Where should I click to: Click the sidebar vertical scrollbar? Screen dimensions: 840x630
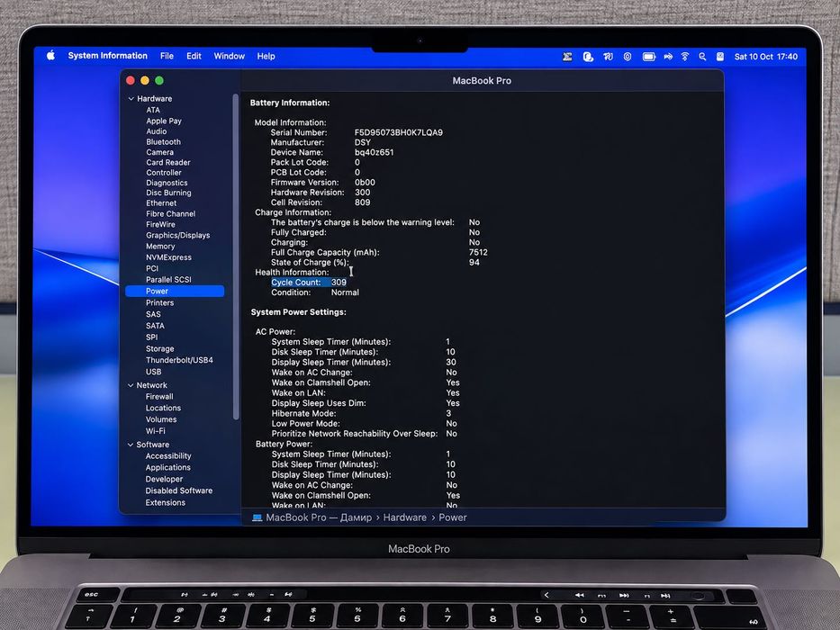click(236, 257)
